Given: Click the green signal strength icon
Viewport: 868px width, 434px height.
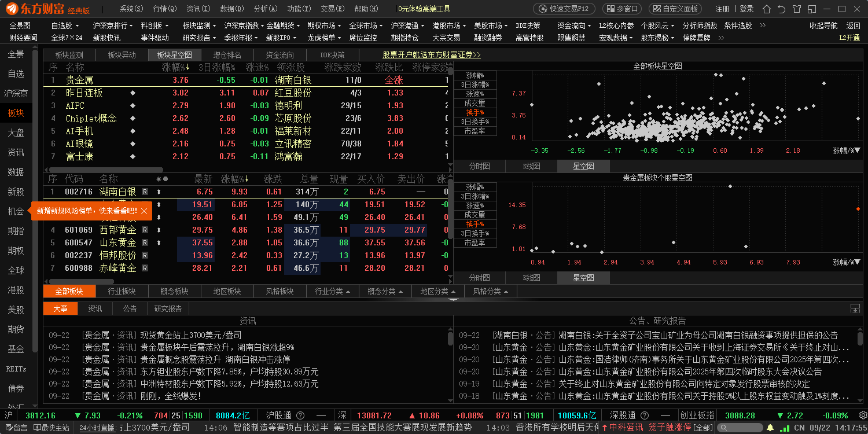Looking at the screenshot, I should pos(785,428).
